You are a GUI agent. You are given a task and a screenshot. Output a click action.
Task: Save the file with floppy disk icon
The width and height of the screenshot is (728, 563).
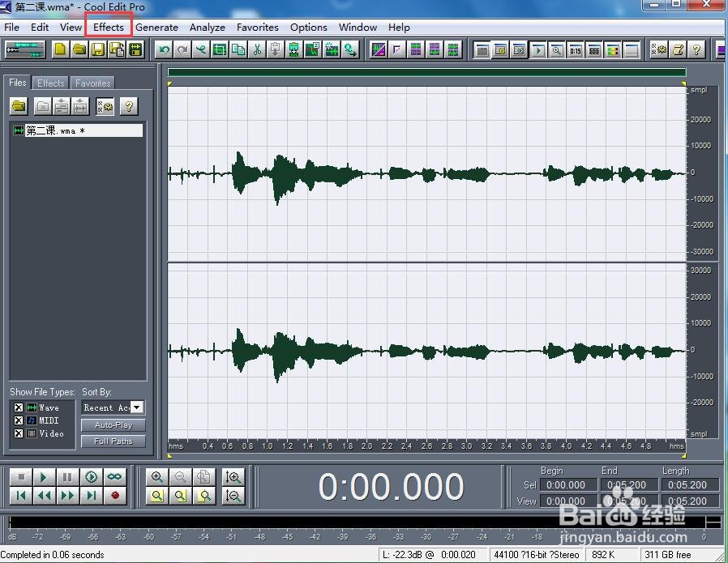(98, 49)
